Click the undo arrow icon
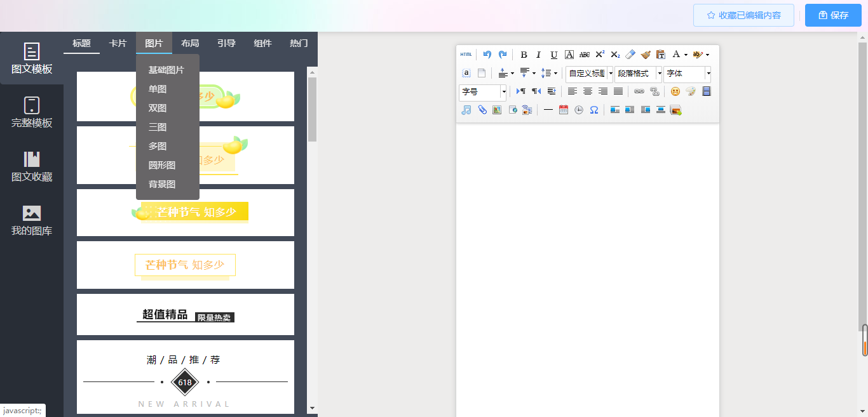This screenshot has height=417, width=868. click(x=487, y=55)
